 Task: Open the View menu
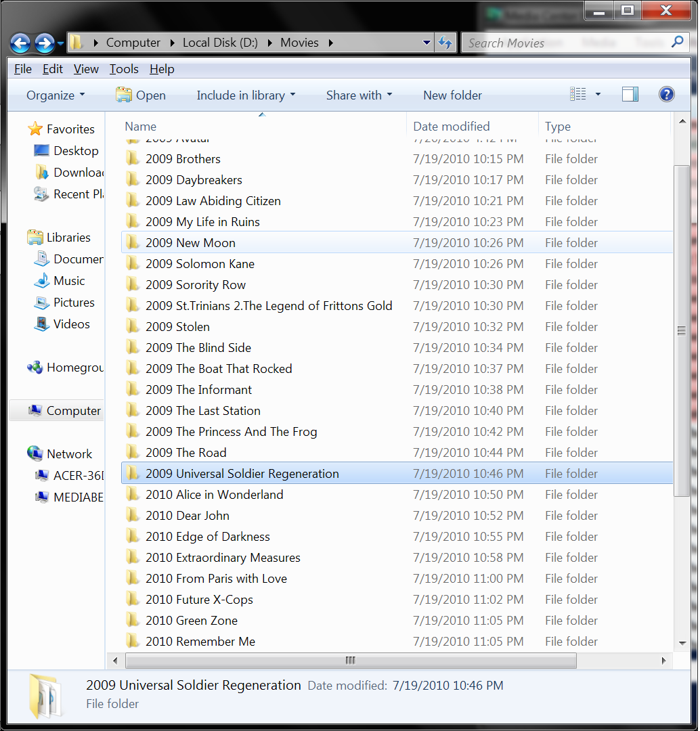point(86,69)
